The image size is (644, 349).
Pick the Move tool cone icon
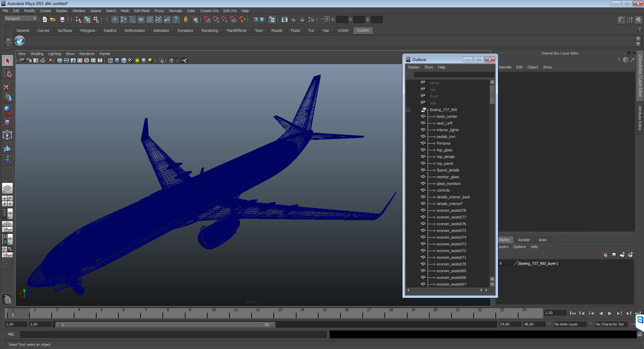click(x=7, y=98)
